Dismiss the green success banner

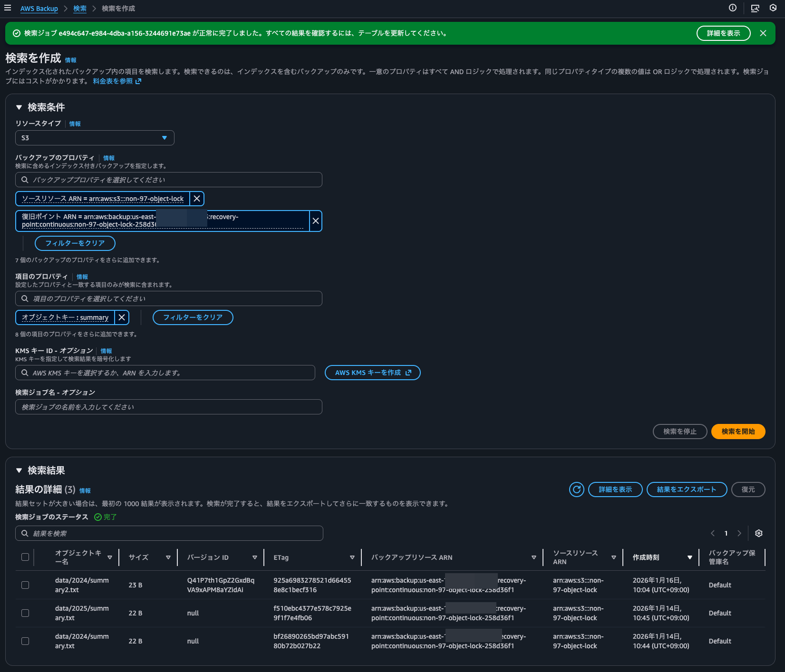coord(763,33)
